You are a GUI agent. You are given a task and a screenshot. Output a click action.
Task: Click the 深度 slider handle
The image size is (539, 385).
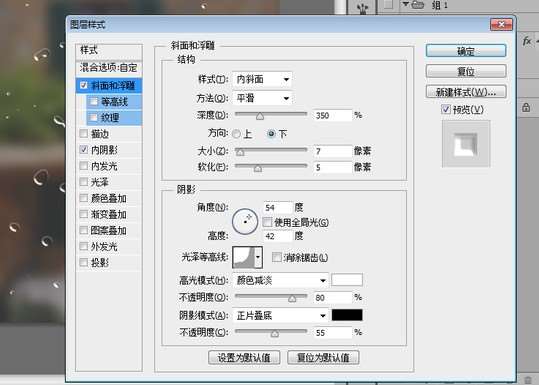pos(260,116)
